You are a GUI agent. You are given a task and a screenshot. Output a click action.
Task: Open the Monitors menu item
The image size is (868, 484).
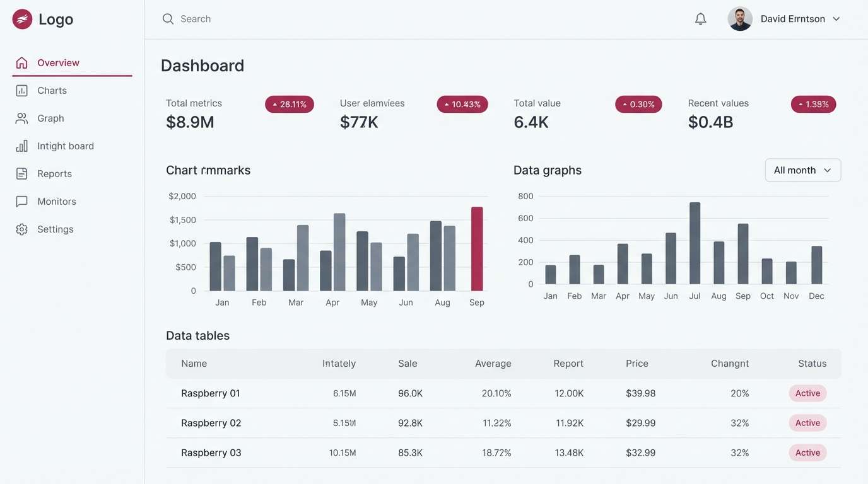tap(56, 202)
